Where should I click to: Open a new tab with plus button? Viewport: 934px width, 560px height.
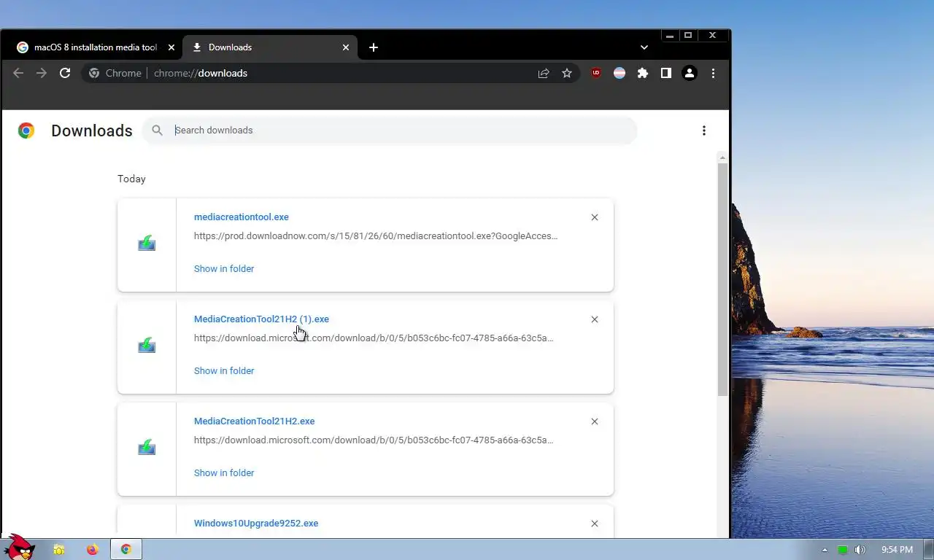[x=374, y=47]
